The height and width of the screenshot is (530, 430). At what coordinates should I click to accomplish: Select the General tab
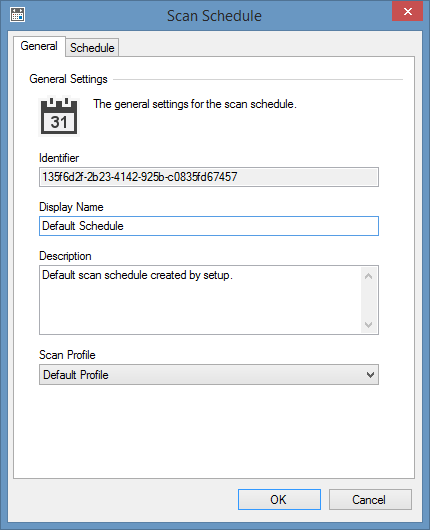point(39,46)
